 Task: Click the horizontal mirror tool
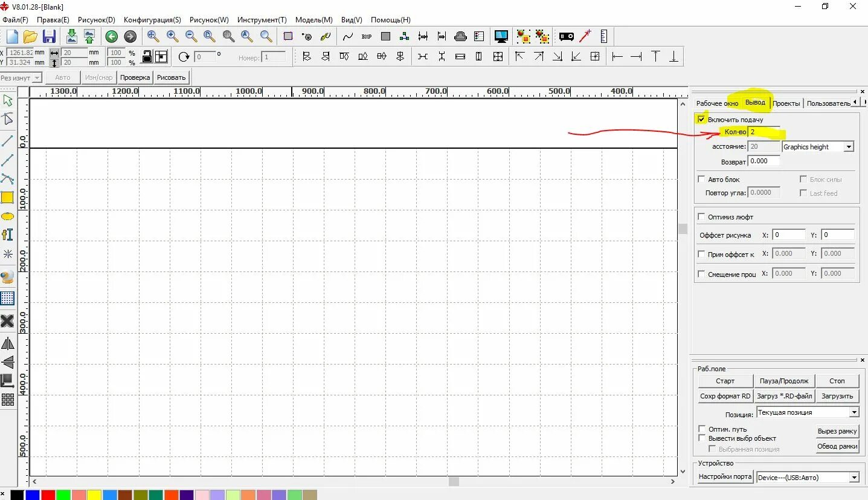pyautogui.click(x=7, y=343)
